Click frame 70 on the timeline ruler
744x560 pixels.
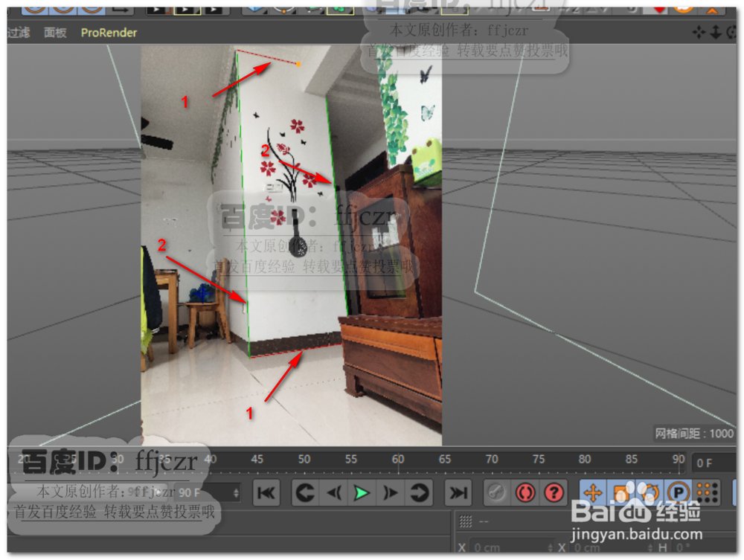pyautogui.click(x=492, y=460)
